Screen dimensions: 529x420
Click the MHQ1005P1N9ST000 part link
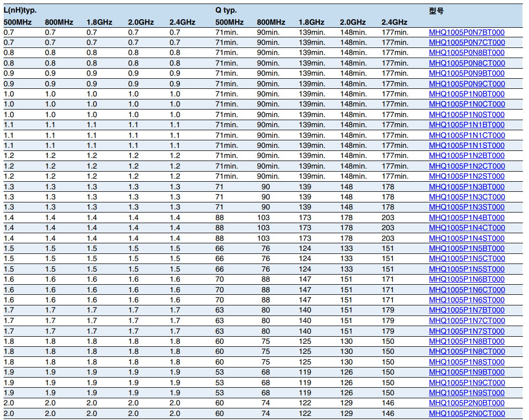pyautogui.click(x=466, y=393)
